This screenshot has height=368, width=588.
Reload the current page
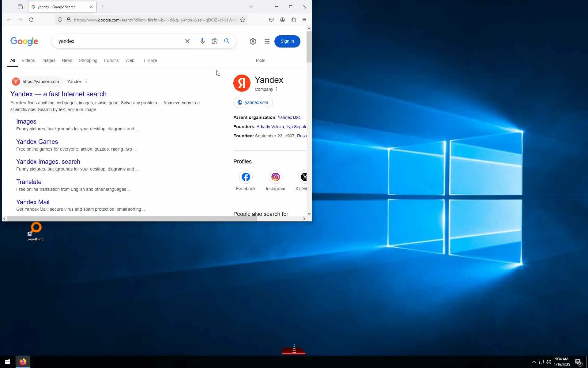coord(31,20)
